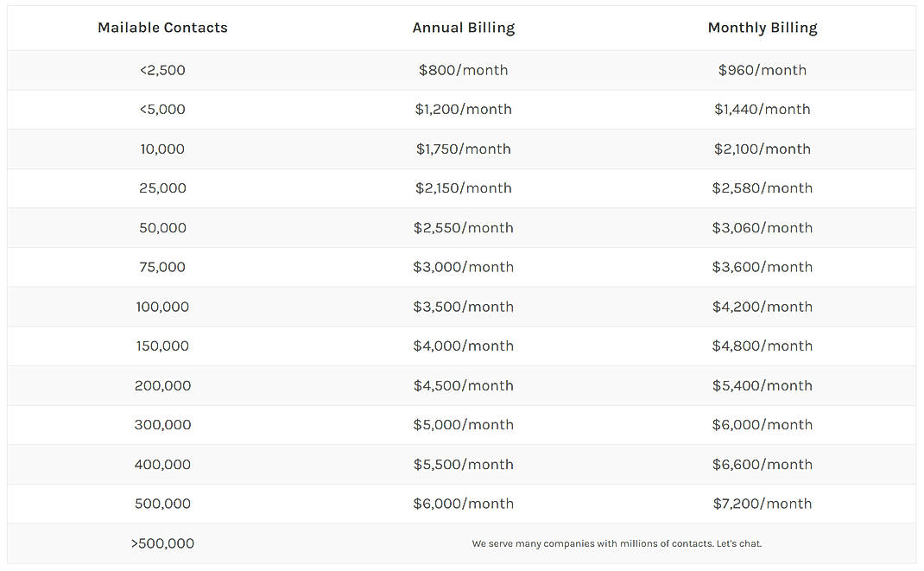The height and width of the screenshot is (571, 924).
Task: Select the 50,000 contacts row label
Action: tap(162, 228)
